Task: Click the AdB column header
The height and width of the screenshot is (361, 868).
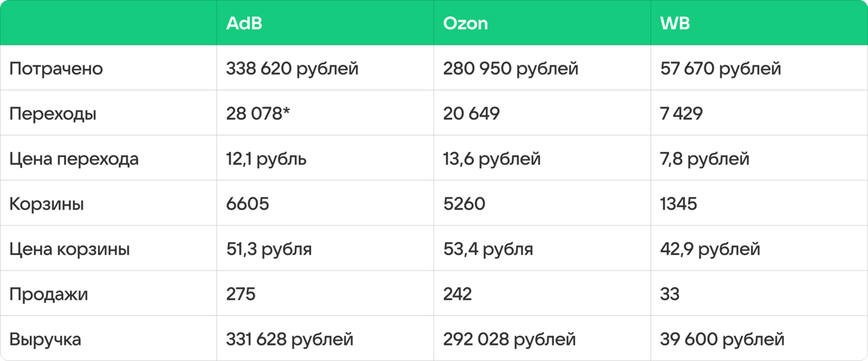Action: click(x=244, y=23)
